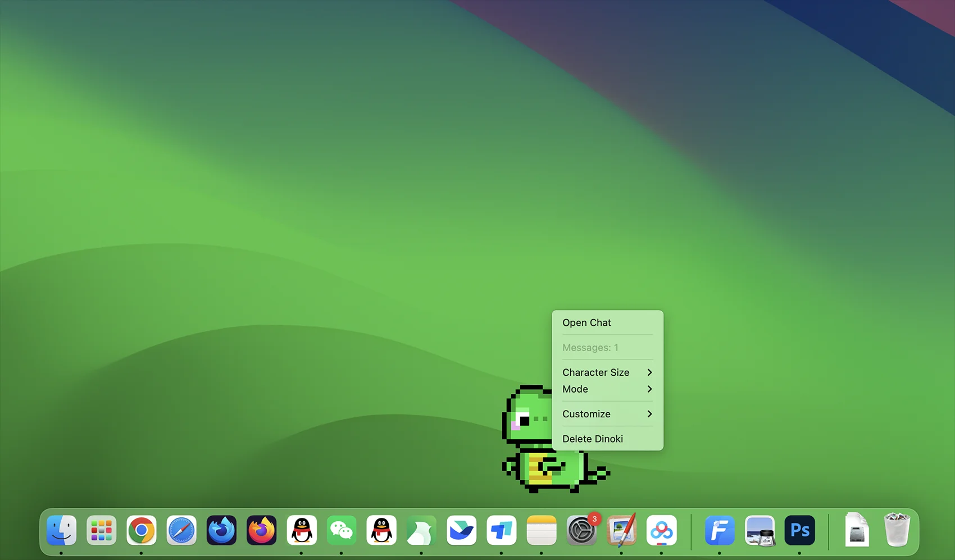Expand the Customize submenu
The image size is (955, 560).
pyautogui.click(x=607, y=414)
